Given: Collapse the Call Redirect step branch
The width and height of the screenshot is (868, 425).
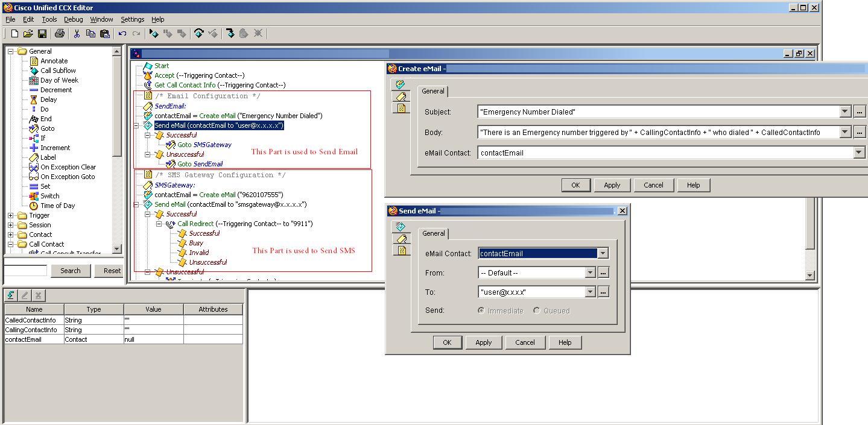Looking at the screenshot, I should [x=159, y=224].
